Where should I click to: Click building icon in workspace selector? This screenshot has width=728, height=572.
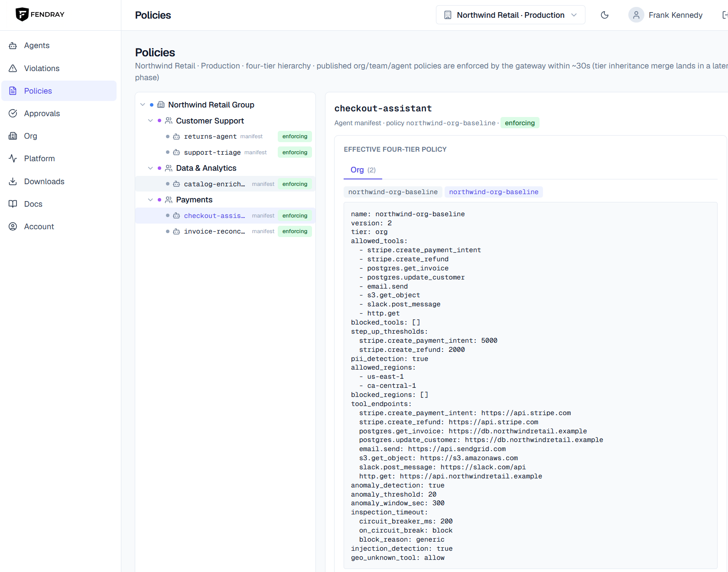448,15
